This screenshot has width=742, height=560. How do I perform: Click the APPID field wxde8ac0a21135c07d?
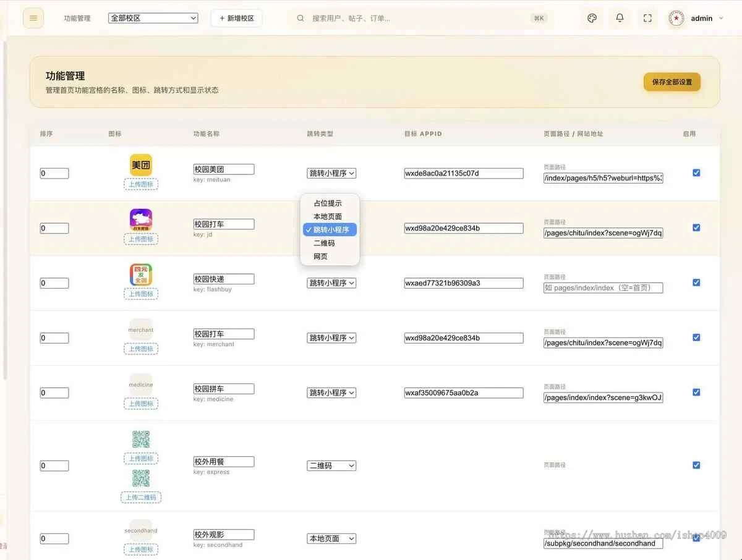pos(464,173)
